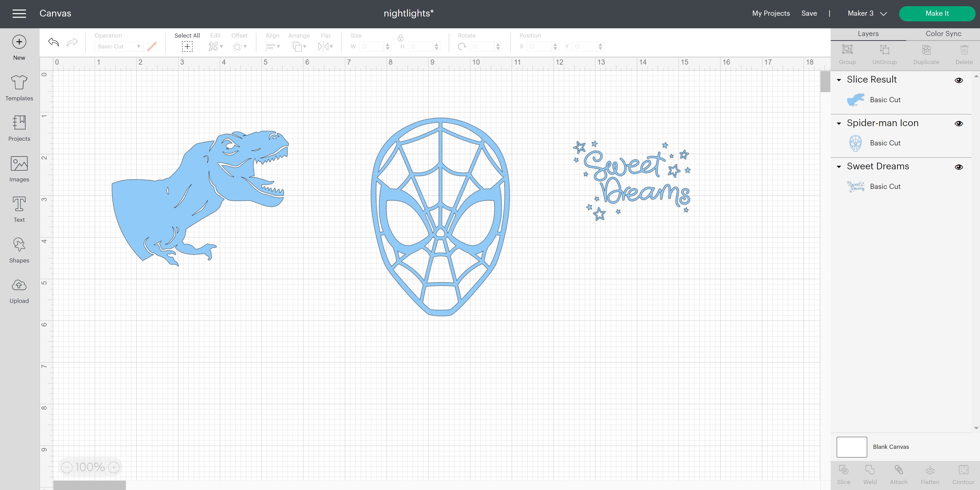Click the Select All icon
Image resolution: width=980 pixels, height=490 pixels.
pyautogui.click(x=187, y=46)
